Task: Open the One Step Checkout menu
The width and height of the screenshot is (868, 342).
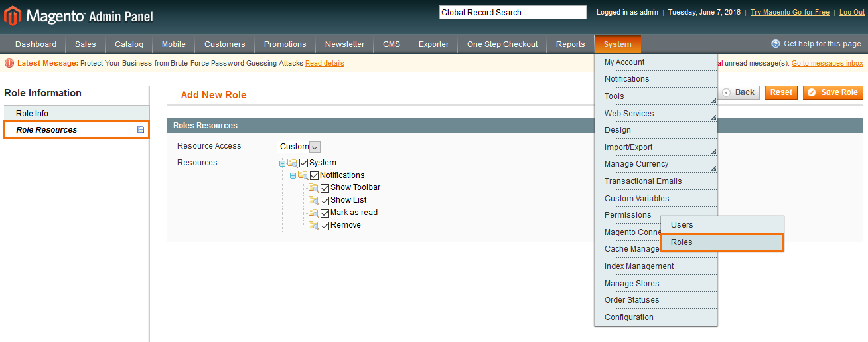Action: tap(502, 44)
